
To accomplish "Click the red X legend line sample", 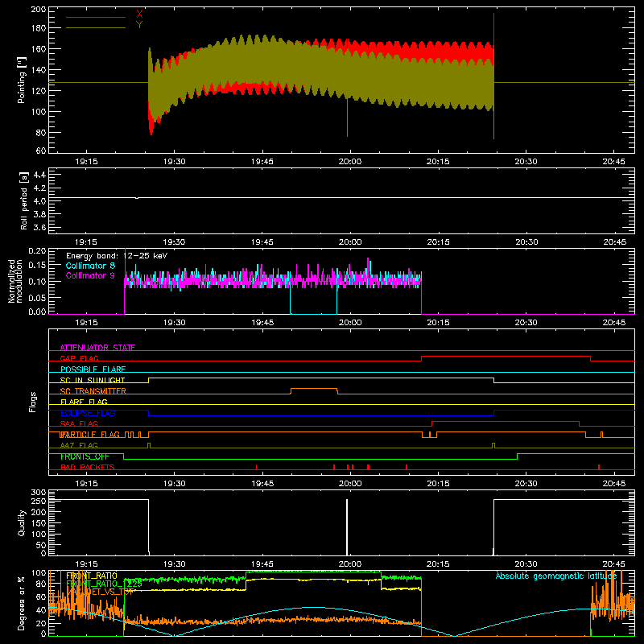I will [96, 17].
